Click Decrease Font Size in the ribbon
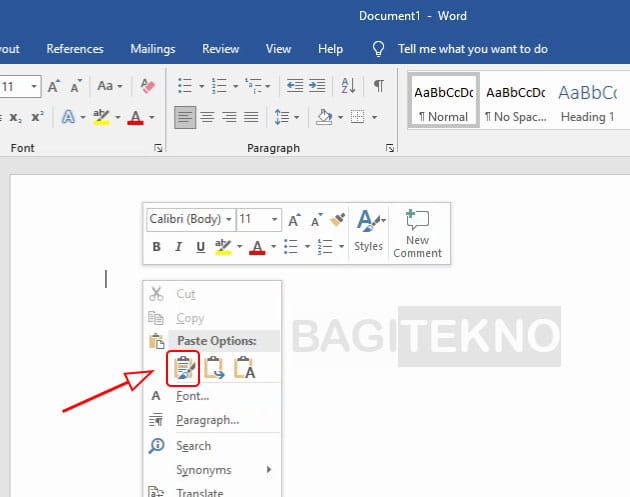This screenshot has width=630, height=497. point(76,86)
